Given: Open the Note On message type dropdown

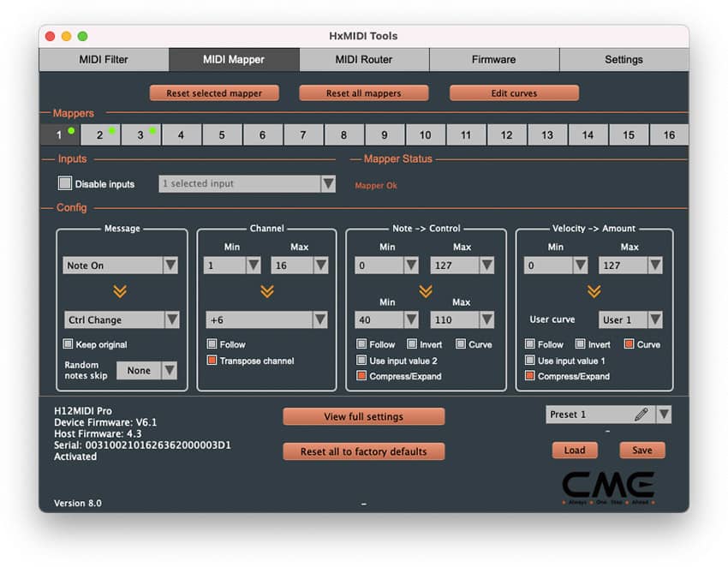Looking at the screenshot, I should 120,266.
